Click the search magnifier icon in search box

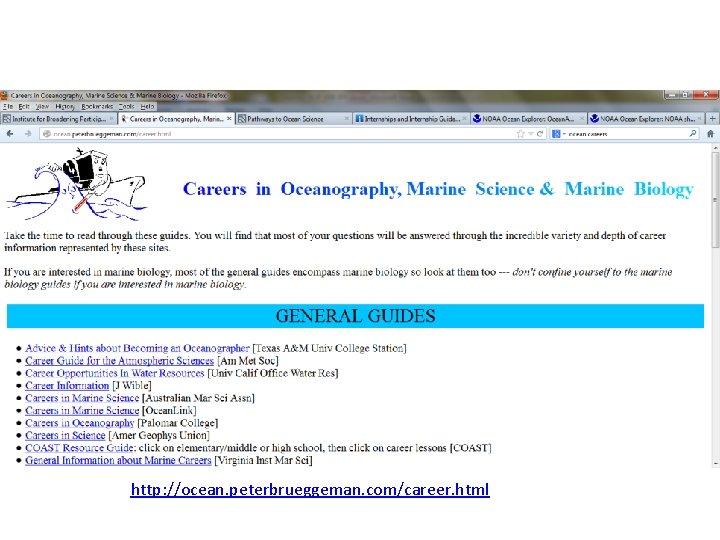tap(692, 134)
